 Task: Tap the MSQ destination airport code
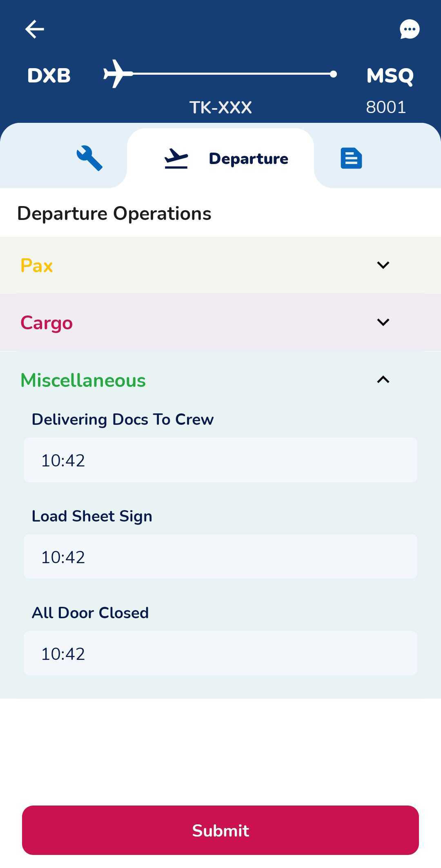point(390,75)
